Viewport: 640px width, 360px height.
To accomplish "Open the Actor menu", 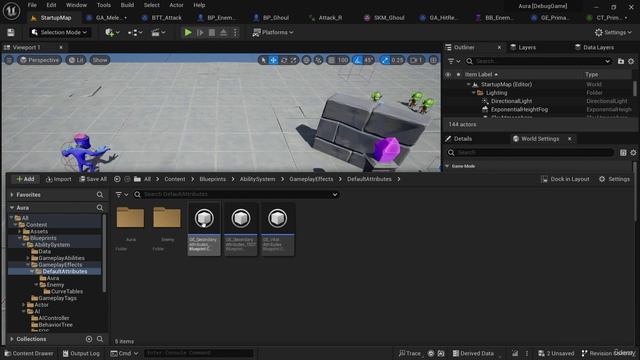I will pos(176,5).
